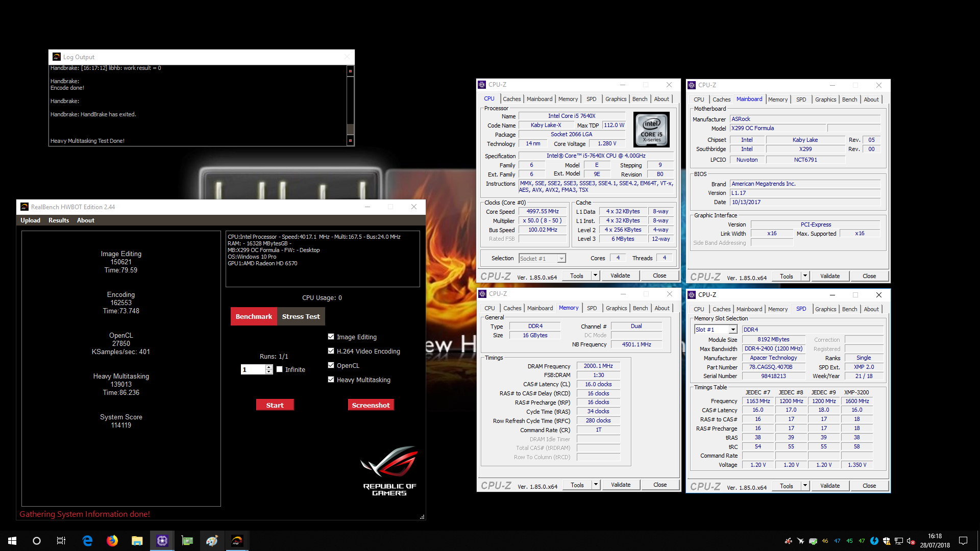
Task: Select the SPD tab in CPU-Z CPU window
Action: point(591,99)
